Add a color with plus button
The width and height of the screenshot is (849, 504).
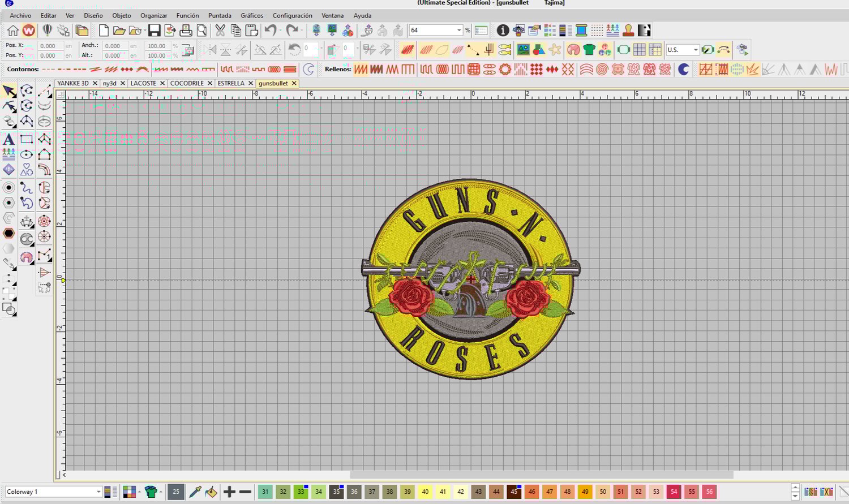tap(229, 492)
